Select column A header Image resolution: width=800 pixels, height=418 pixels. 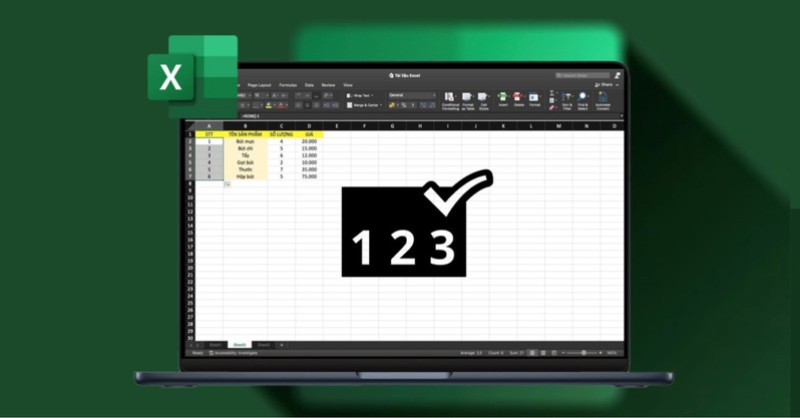pyautogui.click(x=209, y=126)
